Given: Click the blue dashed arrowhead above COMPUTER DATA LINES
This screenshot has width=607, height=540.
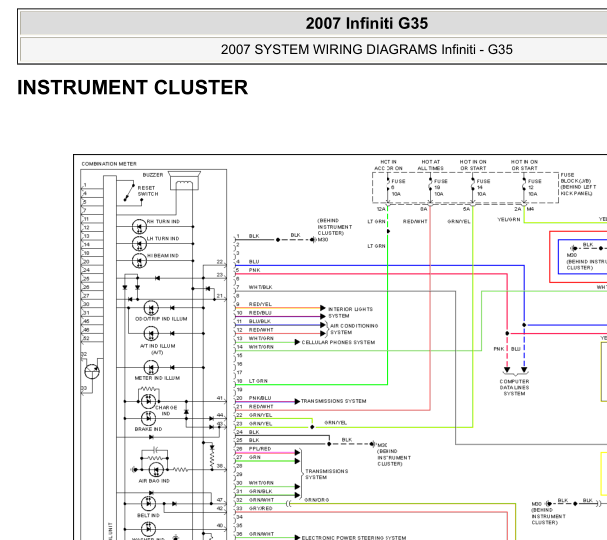Looking at the screenshot, I should point(524,370).
